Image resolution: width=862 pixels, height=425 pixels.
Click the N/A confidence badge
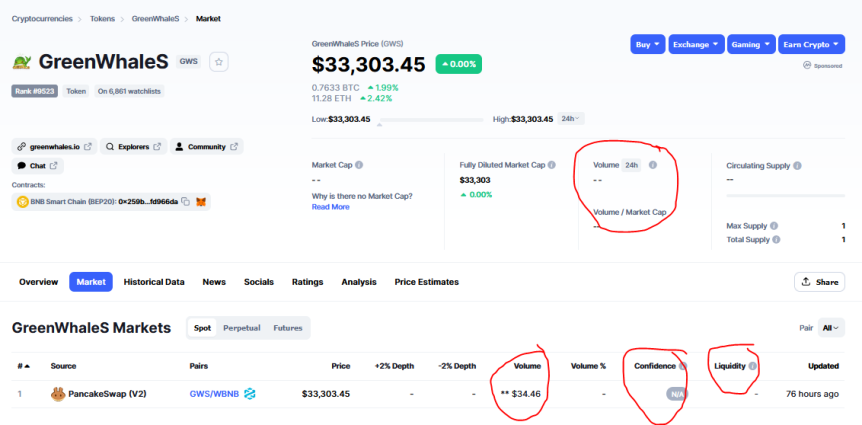[677, 394]
